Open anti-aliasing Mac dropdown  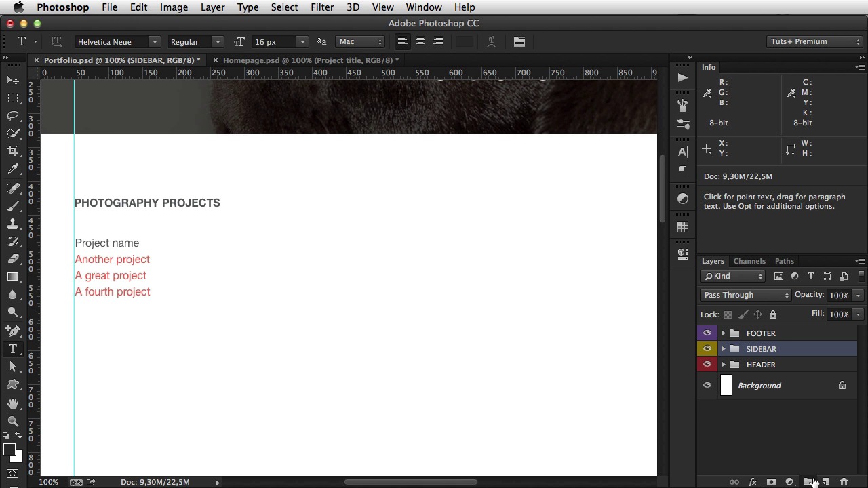click(x=361, y=42)
